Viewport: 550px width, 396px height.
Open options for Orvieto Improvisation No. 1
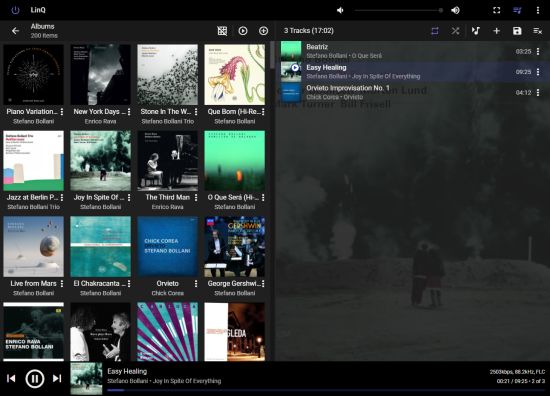coord(538,93)
